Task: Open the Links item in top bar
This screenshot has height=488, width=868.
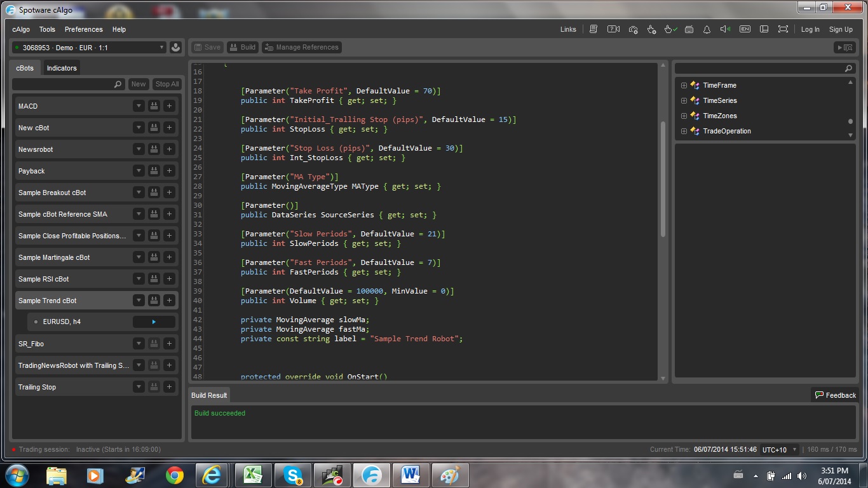Action: click(x=568, y=29)
